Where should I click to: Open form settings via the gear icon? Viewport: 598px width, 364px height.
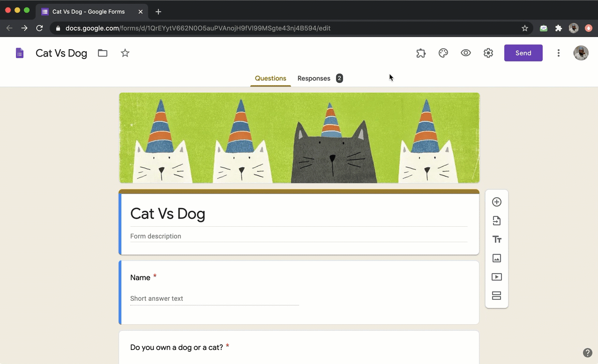tap(488, 53)
